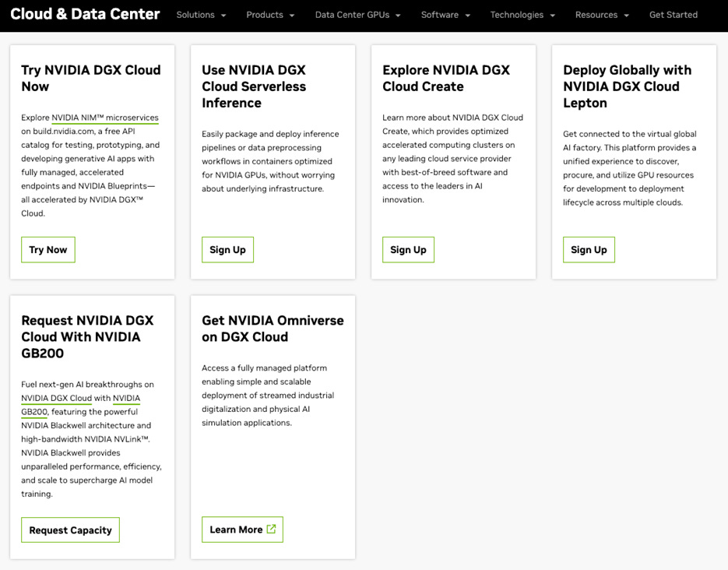This screenshot has width=728, height=570.
Task: Open the NVIDIA DGX Cloud text link
Action: pyautogui.click(x=57, y=398)
